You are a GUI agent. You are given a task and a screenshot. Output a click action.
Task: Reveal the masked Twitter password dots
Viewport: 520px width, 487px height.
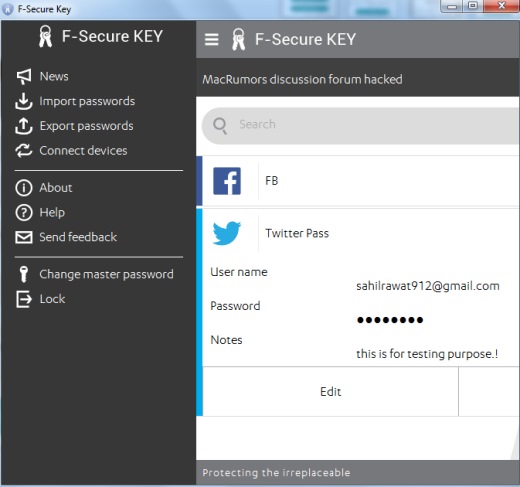click(390, 320)
